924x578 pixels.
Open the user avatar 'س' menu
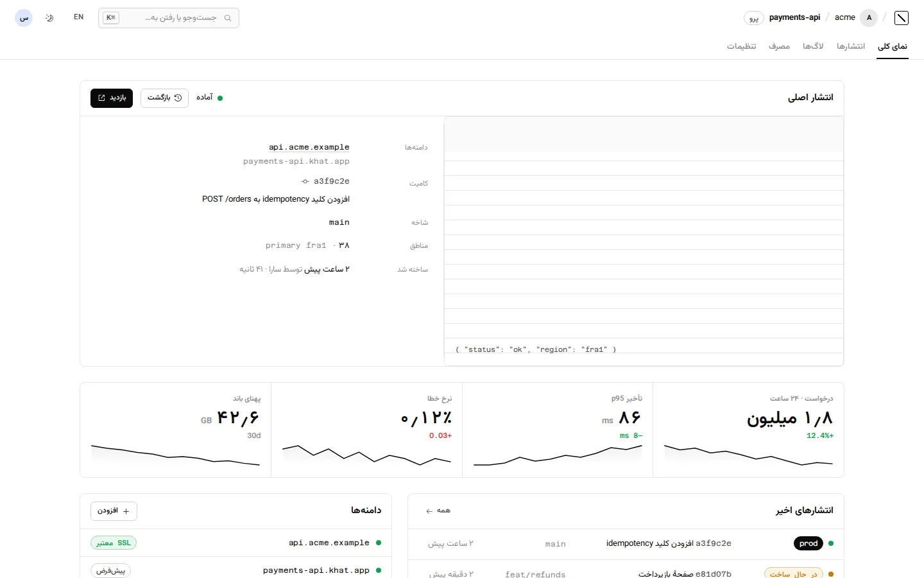point(24,18)
